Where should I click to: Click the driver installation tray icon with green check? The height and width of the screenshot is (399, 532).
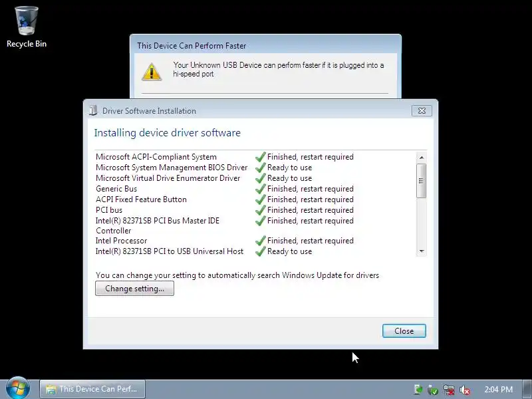point(433,390)
